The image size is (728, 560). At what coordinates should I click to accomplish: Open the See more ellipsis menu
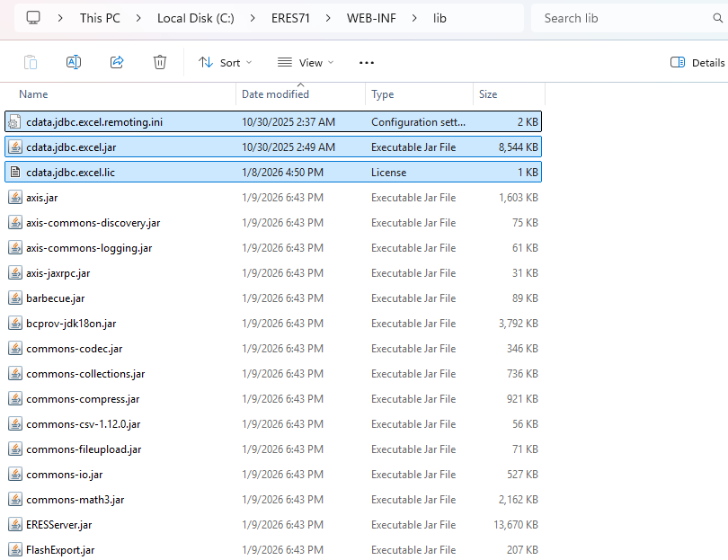coord(366,62)
